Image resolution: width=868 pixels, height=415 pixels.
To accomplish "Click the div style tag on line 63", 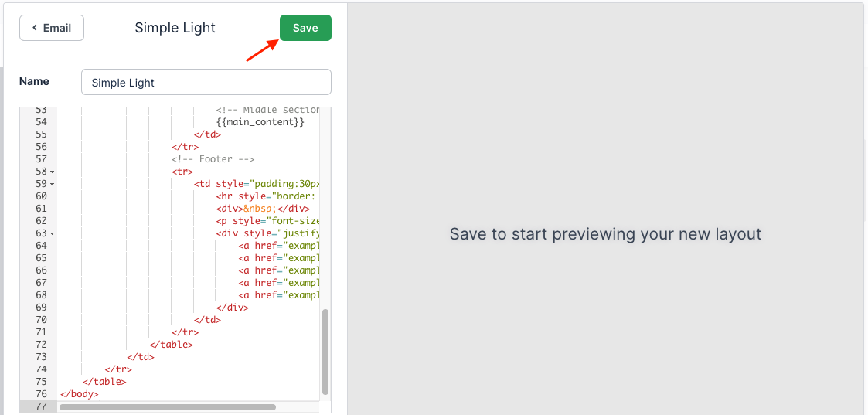I will pos(268,233).
